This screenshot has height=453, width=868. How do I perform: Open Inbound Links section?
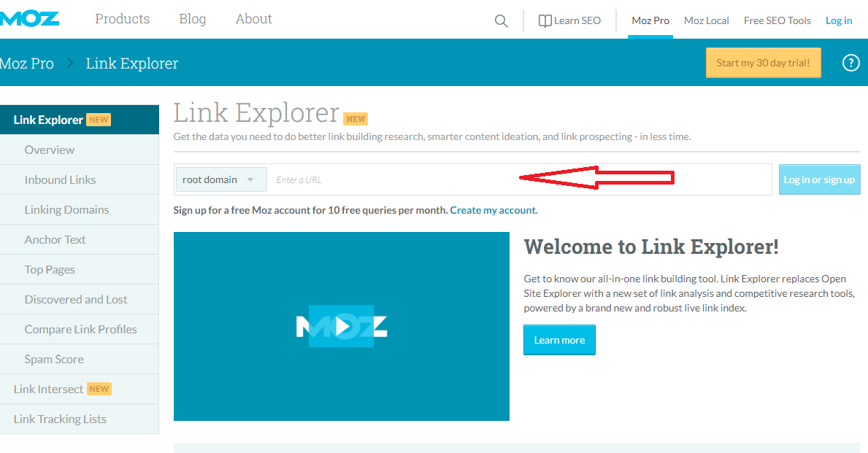tap(79, 179)
